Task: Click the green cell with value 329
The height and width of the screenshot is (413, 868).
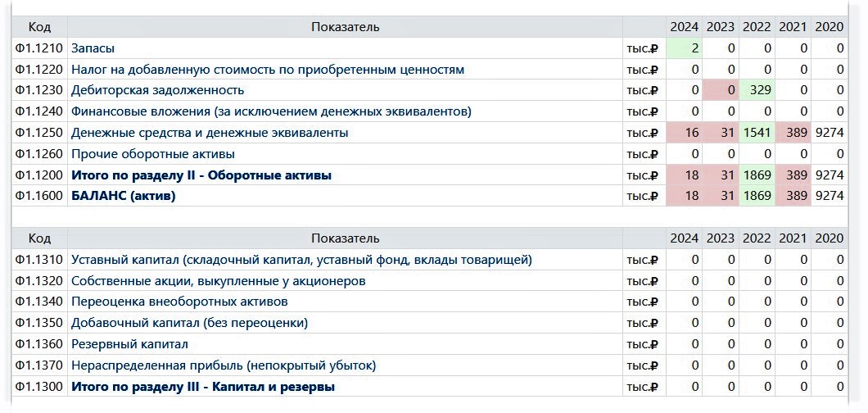Action: tap(757, 90)
